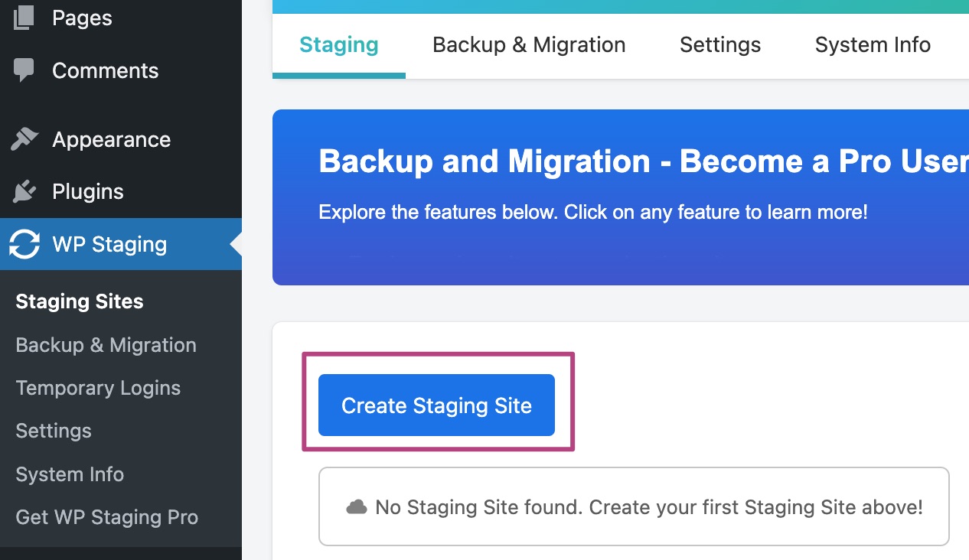
Task: Go to Staging Sites submenu
Action: coord(80,301)
